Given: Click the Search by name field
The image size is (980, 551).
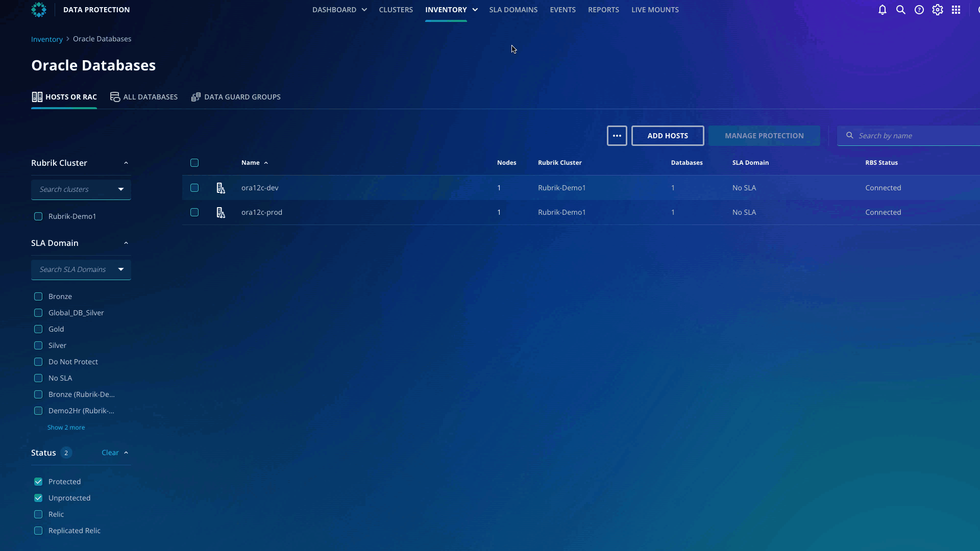Looking at the screenshot, I should (909, 136).
